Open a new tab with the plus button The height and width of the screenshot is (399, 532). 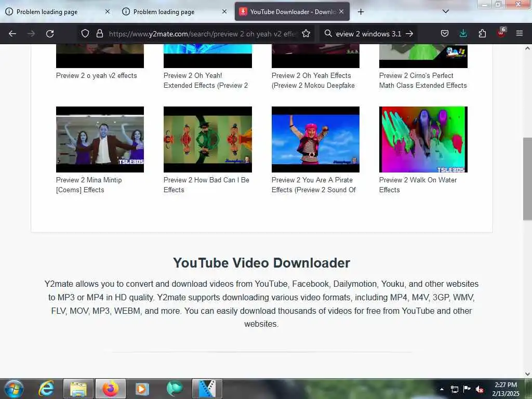click(361, 12)
